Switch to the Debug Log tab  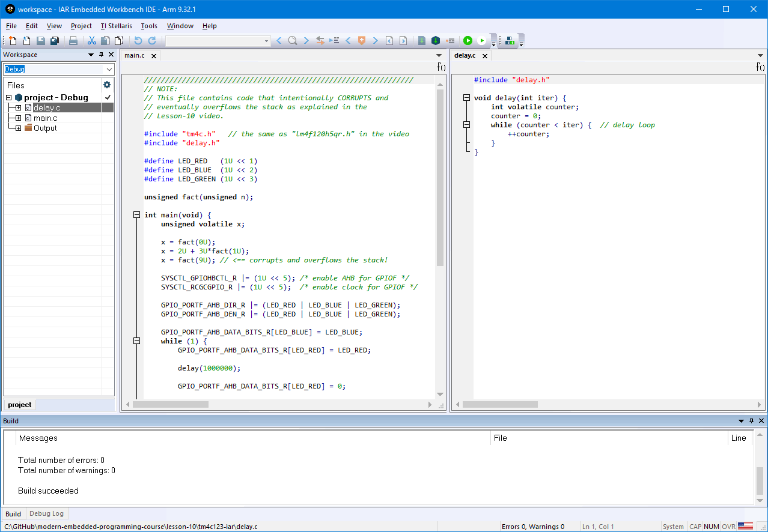46,514
